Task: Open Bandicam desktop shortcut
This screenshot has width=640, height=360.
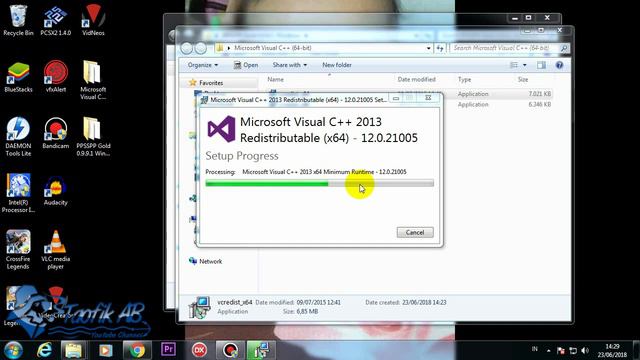Action: click(x=56, y=133)
